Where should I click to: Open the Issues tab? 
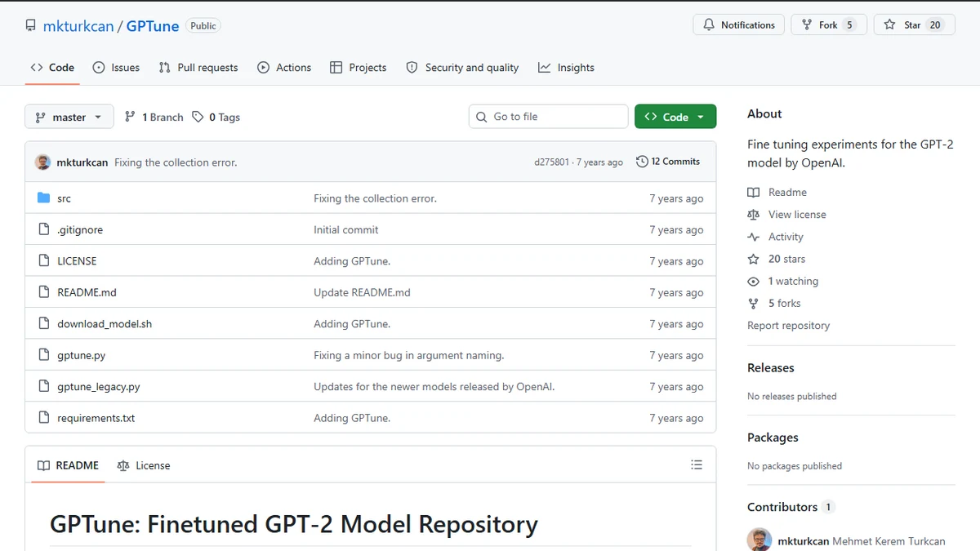(x=116, y=68)
